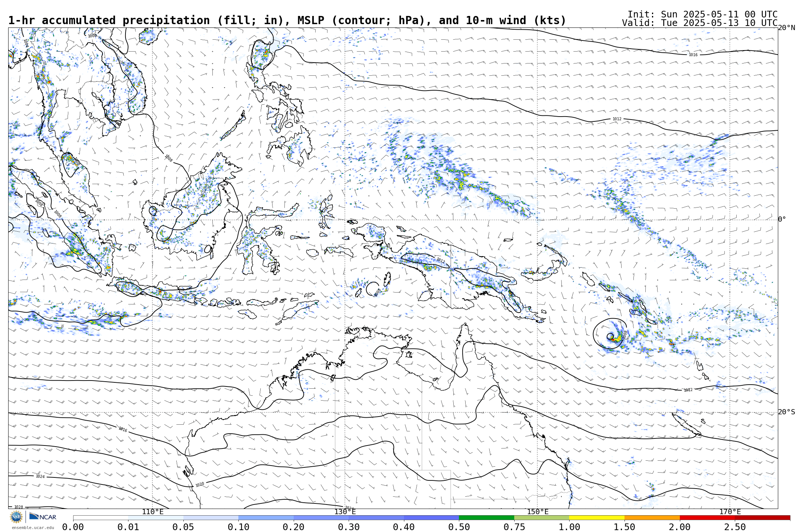Click the 0.10 colorbar tick label
This screenshot has width=802, height=532.
coord(238,527)
